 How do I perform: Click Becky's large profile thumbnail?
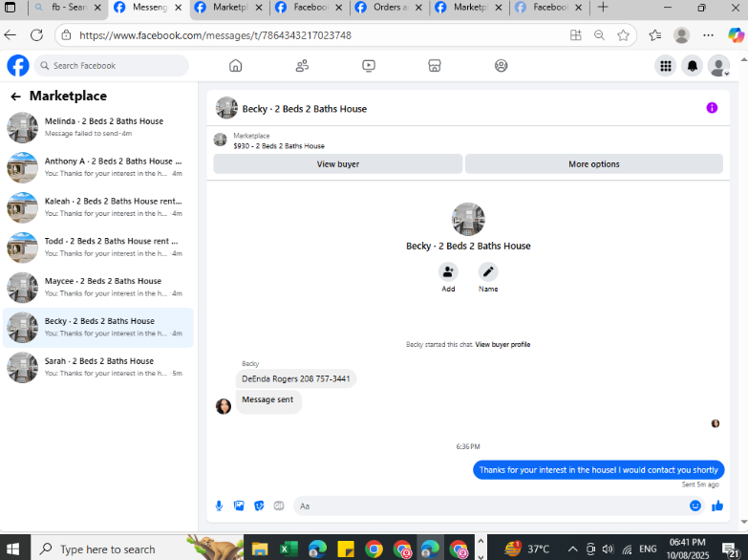(468, 219)
